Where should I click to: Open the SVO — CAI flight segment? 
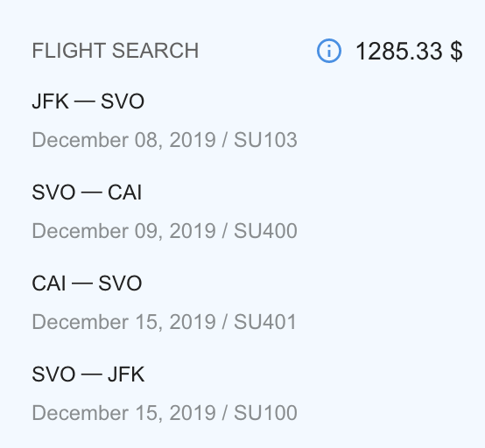click(87, 192)
